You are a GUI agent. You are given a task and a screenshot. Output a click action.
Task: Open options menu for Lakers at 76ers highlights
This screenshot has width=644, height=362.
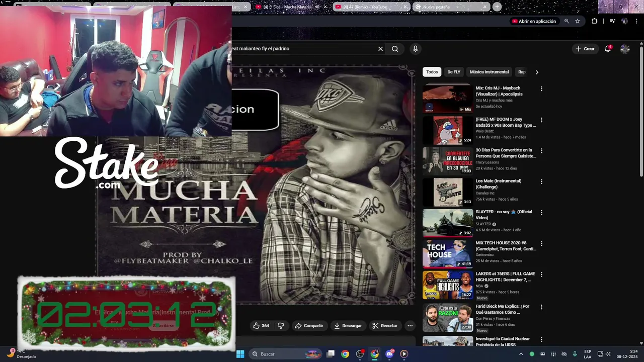pyautogui.click(x=541, y=275)
